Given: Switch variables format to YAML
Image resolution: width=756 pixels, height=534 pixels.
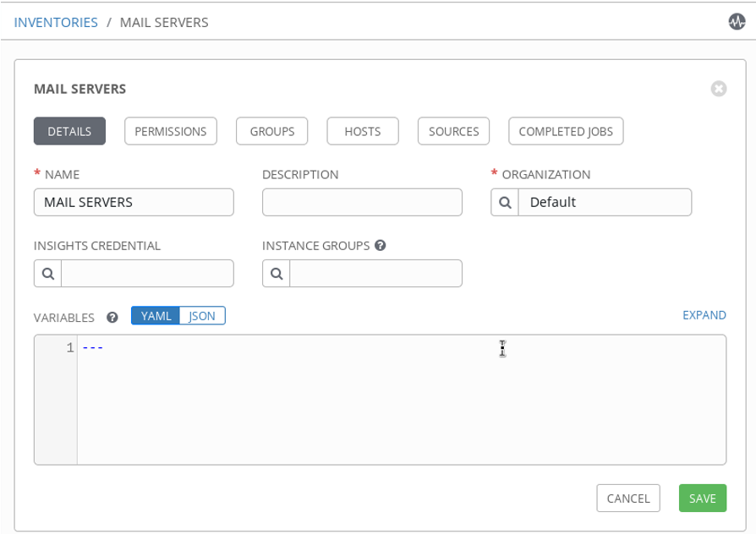Looking at the screenshot, I should coord(156,316).
